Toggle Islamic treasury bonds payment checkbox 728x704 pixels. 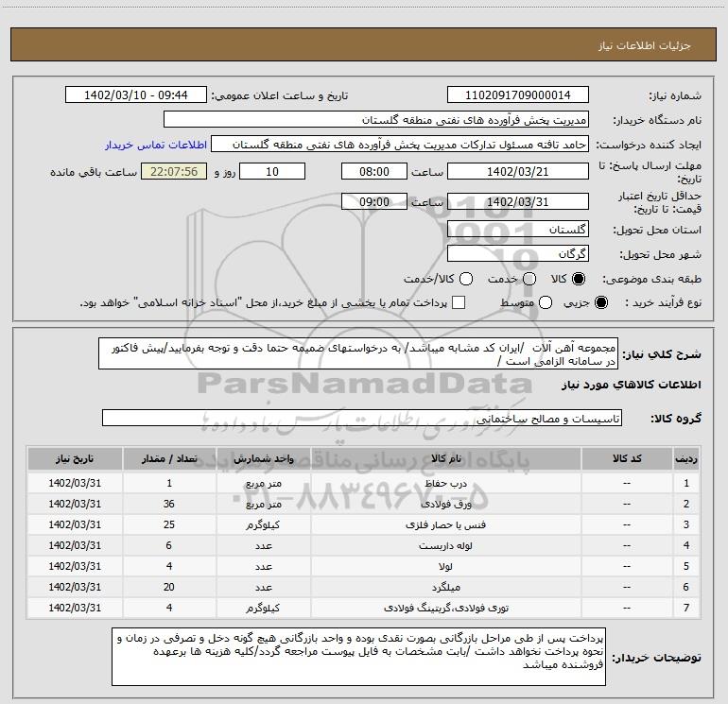coord(459,302)
